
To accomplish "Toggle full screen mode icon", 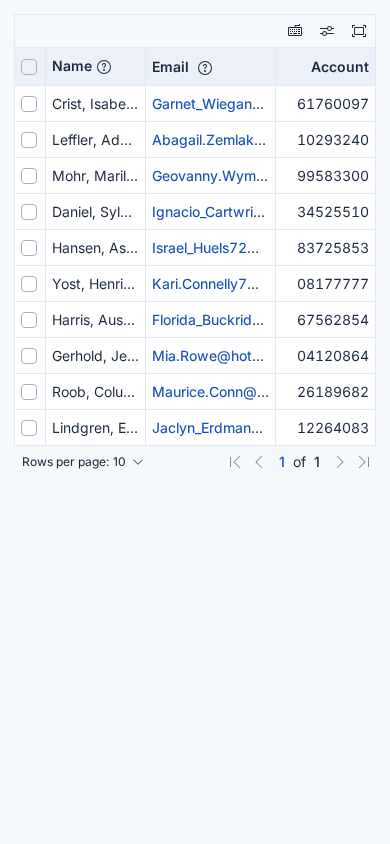I will tap(359, 31).
